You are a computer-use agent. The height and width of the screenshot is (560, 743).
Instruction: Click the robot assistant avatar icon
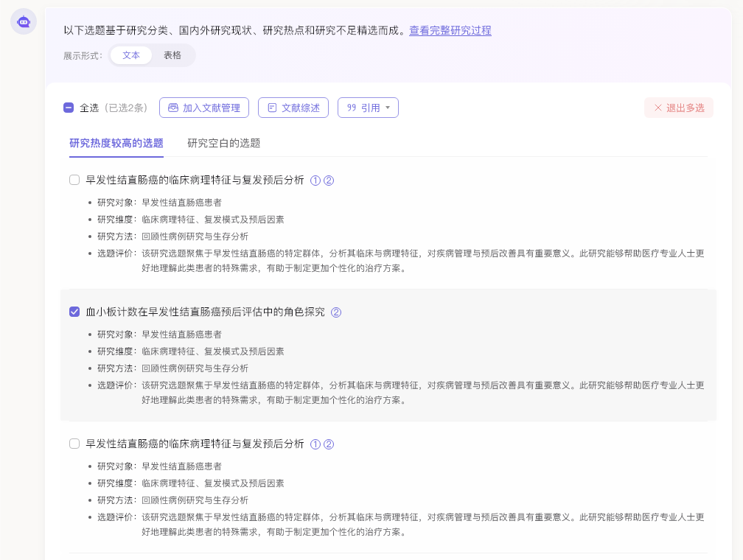pos(24,21)
